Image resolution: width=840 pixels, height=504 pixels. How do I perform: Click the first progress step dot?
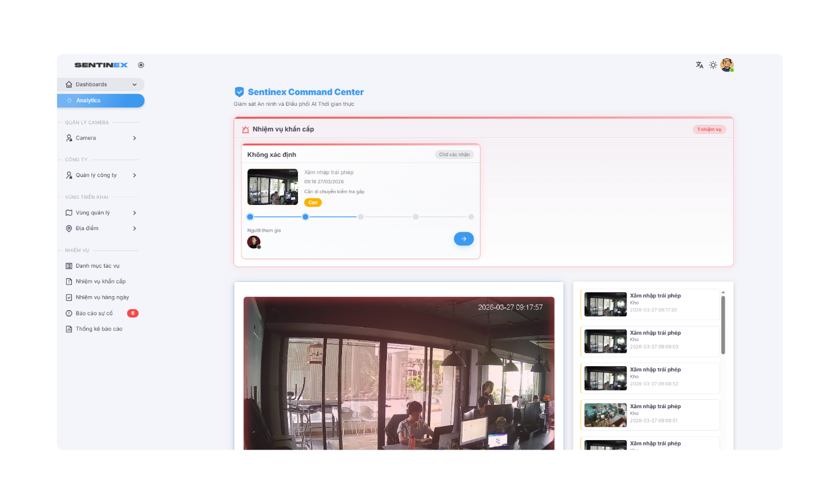250,217
